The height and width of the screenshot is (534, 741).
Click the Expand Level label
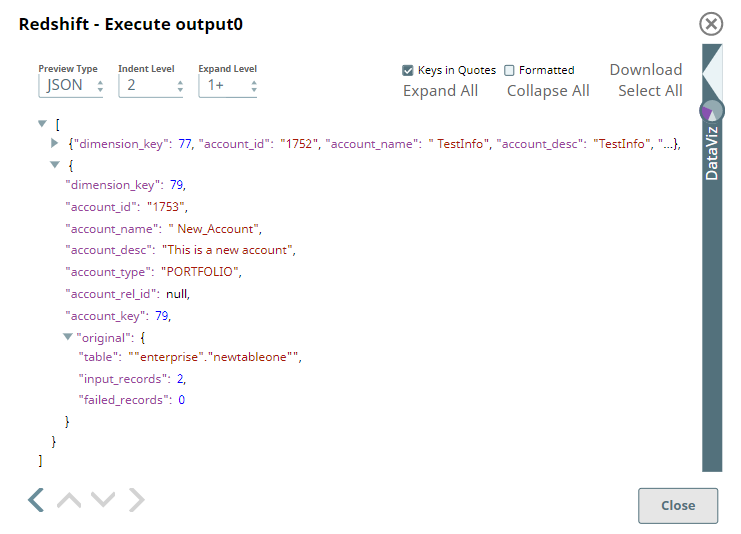point(228,69)
